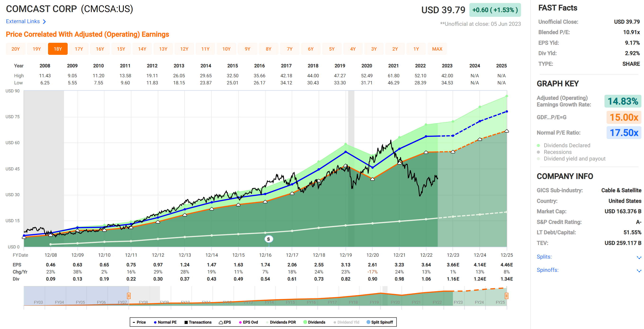644x329 pixels.
Task: Open External Links via its chevron
Action: pyautogui.click(x=44, y=21)
